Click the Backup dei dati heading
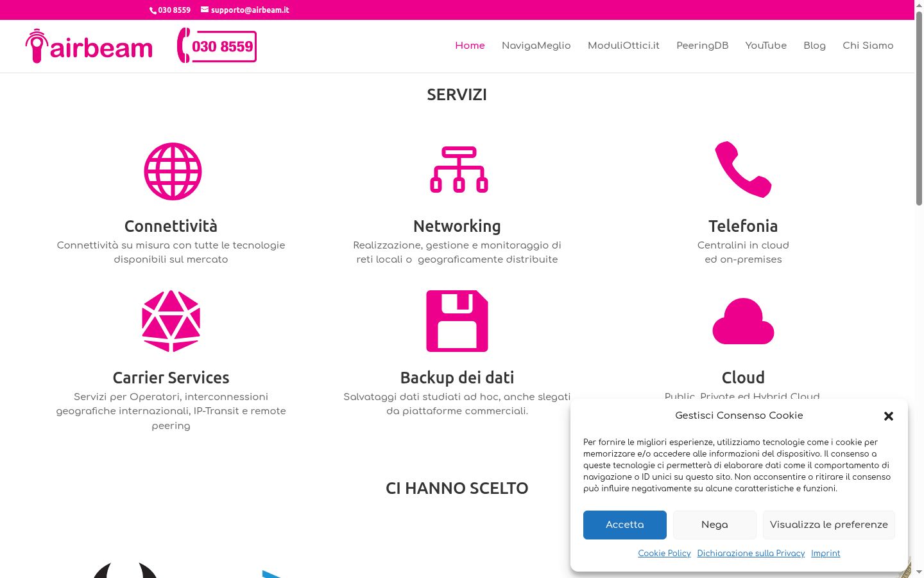The width and height of the screenshot is (924, 578). (457, 378)
